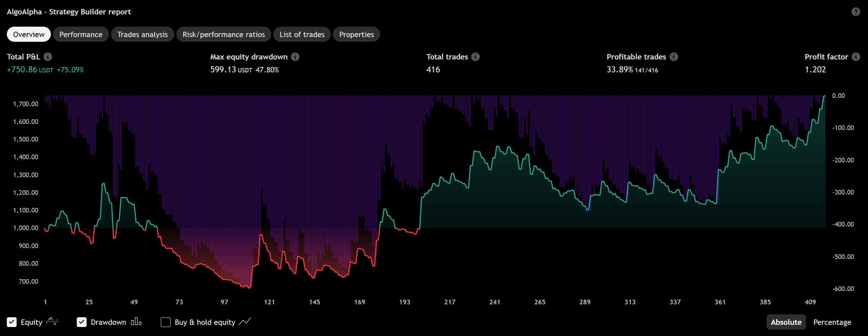Click the equity line style icon
868x336 pixels.
53,322
